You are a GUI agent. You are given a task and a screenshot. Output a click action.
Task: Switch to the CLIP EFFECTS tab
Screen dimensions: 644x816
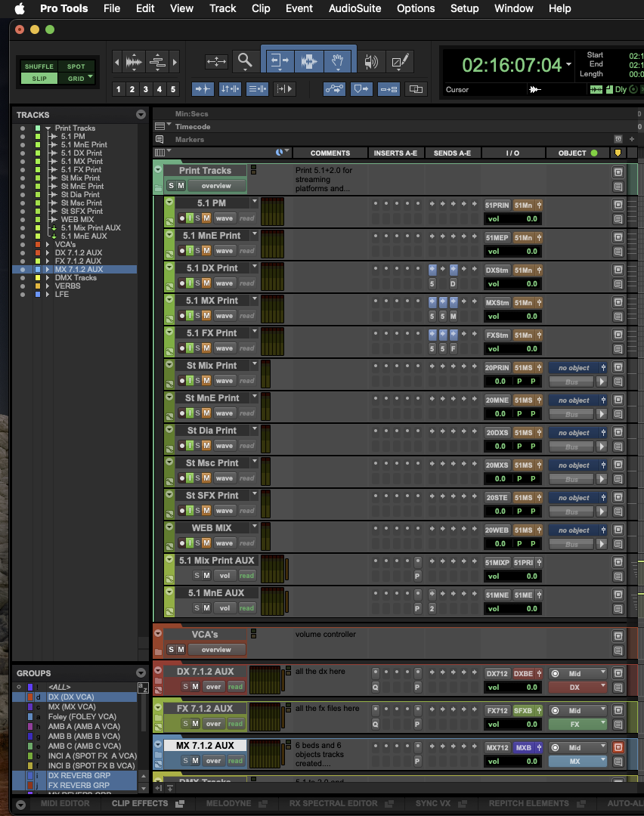click(140, 803)
